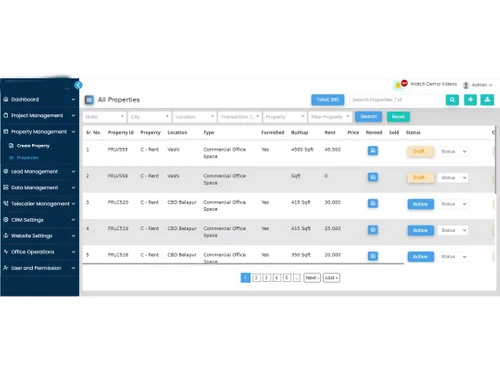Go to page 3

click(267, 278)
